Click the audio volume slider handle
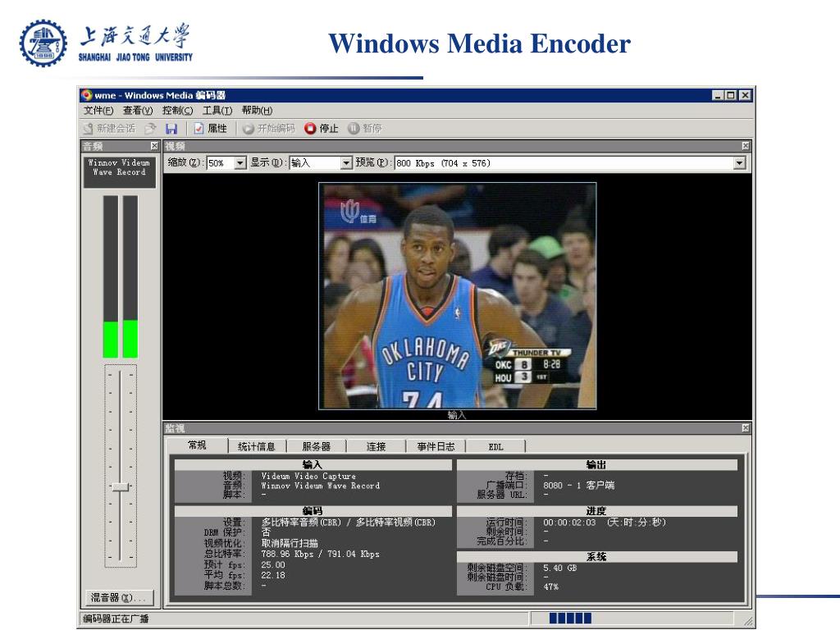The image size is (840, 630). (120, 486)
